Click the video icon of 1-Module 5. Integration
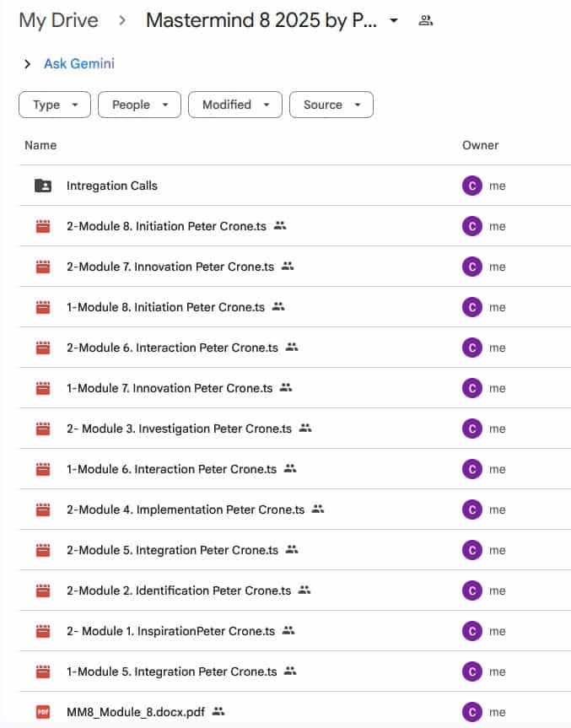This screenshot has width=571, height=728. (x=43, y=671)
